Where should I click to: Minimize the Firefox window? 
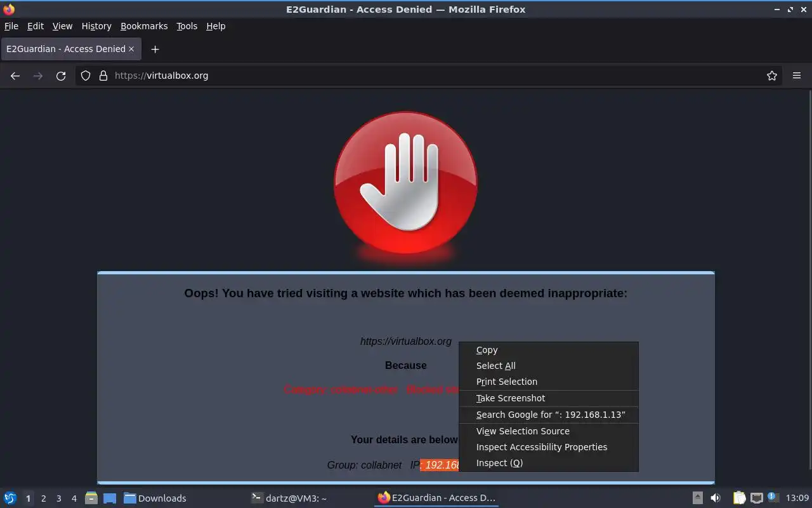(x=777, y=10)
